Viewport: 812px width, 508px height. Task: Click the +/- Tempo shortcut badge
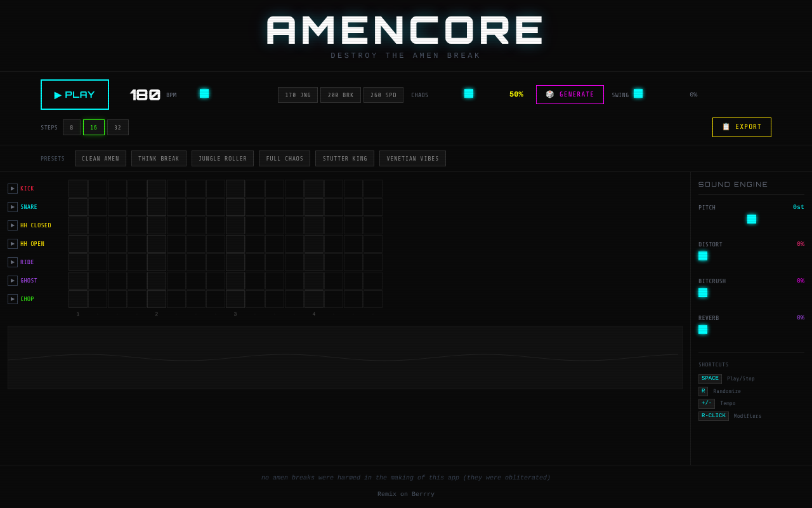click(707, 404)
